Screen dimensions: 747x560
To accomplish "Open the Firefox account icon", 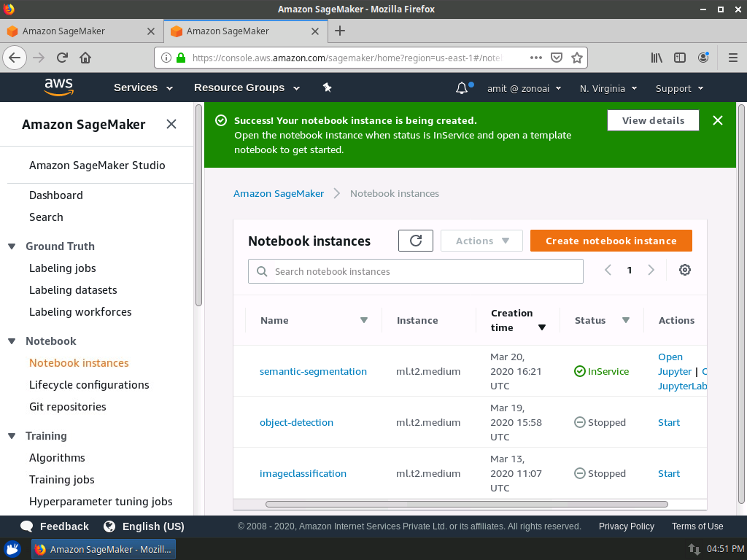I will [703, 58].
